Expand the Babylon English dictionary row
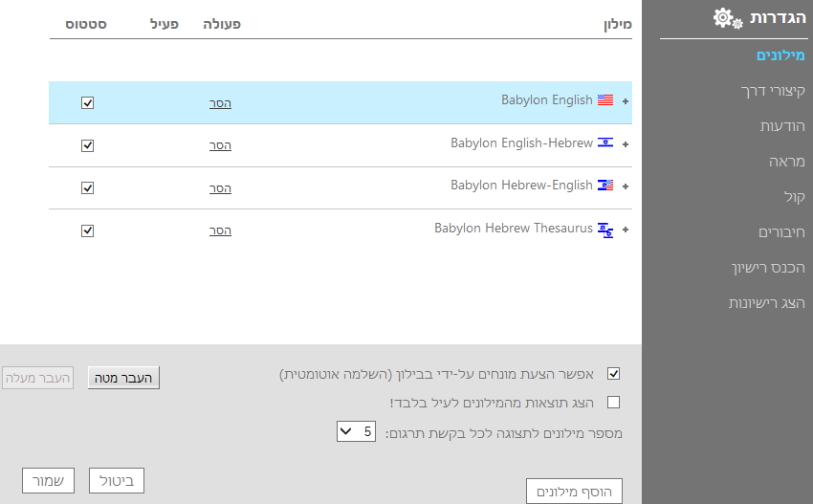The width and height of the screenshot is (813, 504). (626, 101)
